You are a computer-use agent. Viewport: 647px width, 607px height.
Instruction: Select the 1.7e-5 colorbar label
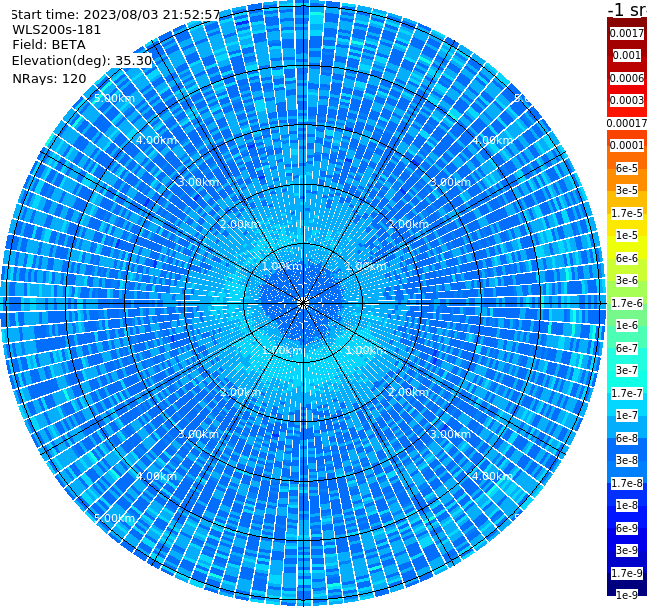(x=627, y=213)
